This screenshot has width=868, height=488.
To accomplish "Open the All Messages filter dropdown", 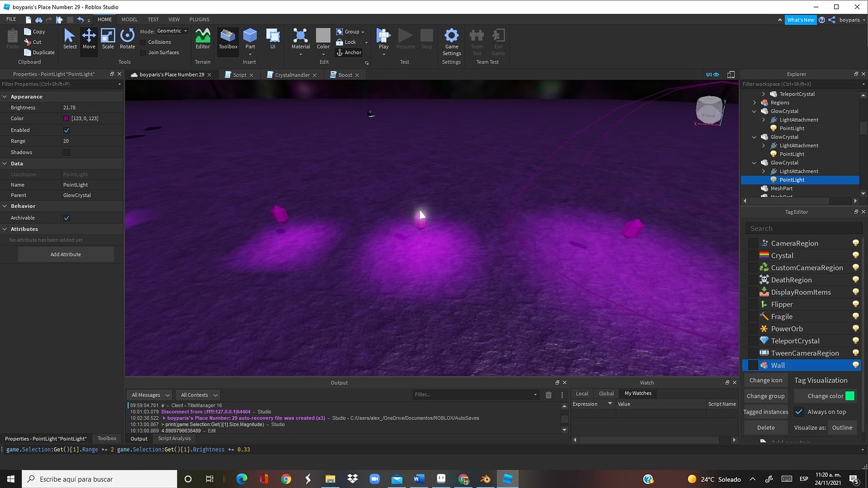I will [149, 394].
